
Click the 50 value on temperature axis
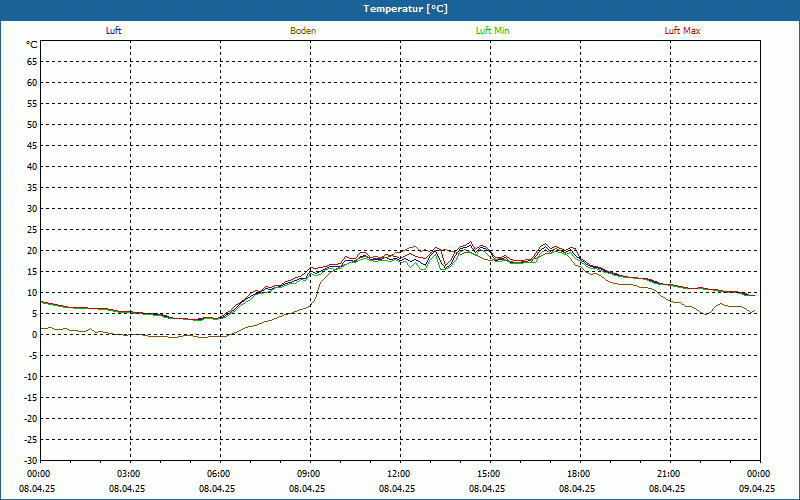[32, 124]
